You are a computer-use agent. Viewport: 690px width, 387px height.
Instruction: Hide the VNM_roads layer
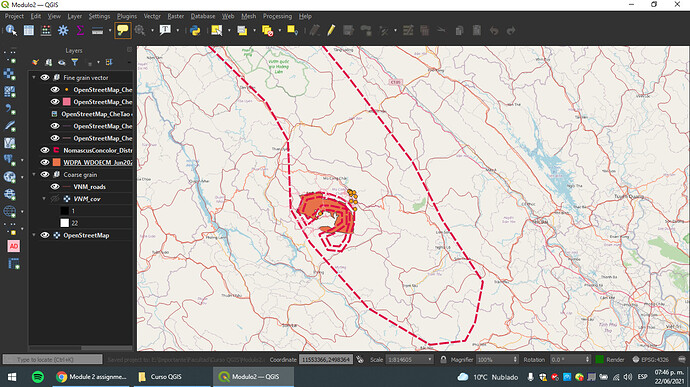[55, 187]
